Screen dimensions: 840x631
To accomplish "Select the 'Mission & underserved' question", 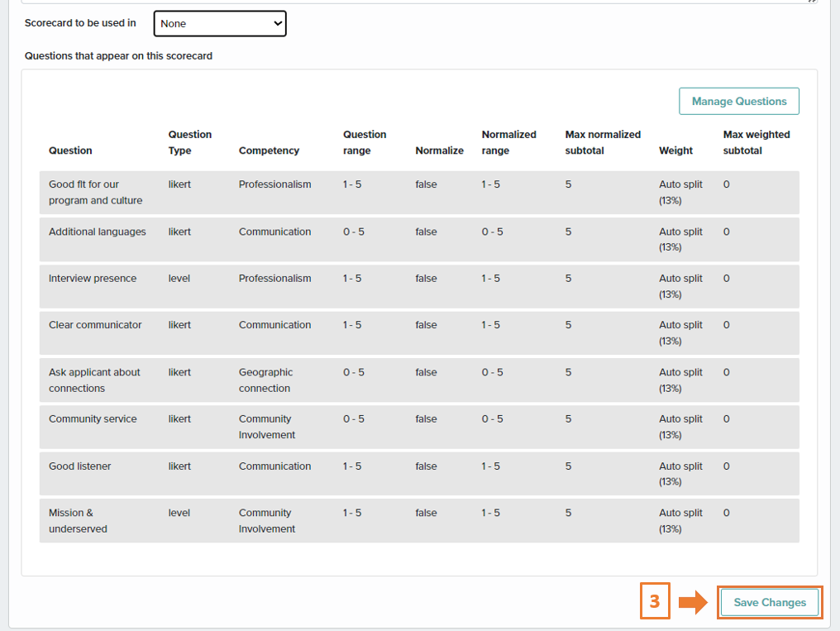I will pos(78,521).
